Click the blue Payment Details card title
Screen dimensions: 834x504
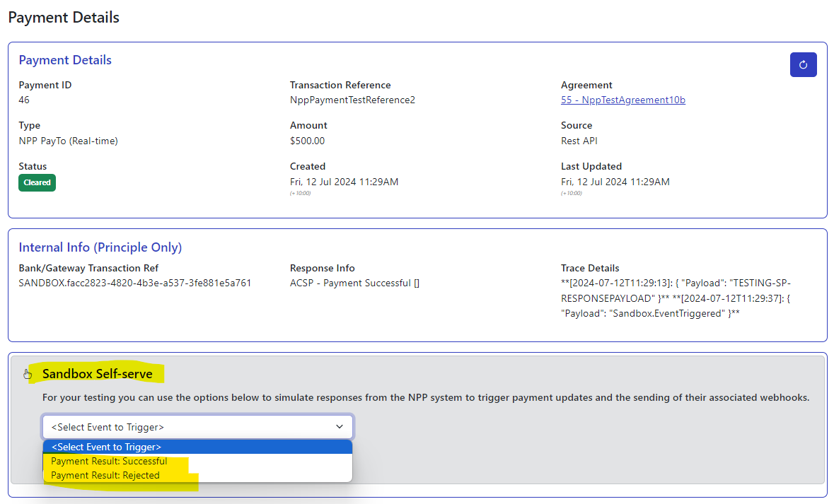(x=65, y=60)
